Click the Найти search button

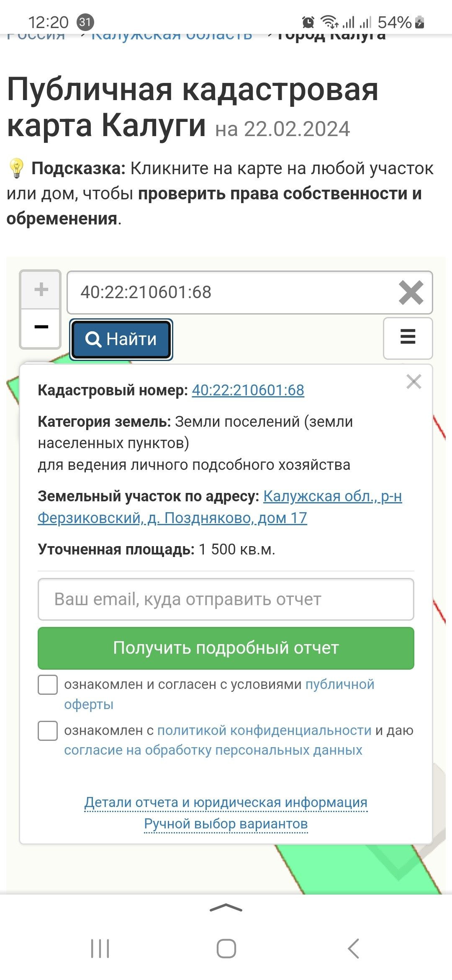121,339
